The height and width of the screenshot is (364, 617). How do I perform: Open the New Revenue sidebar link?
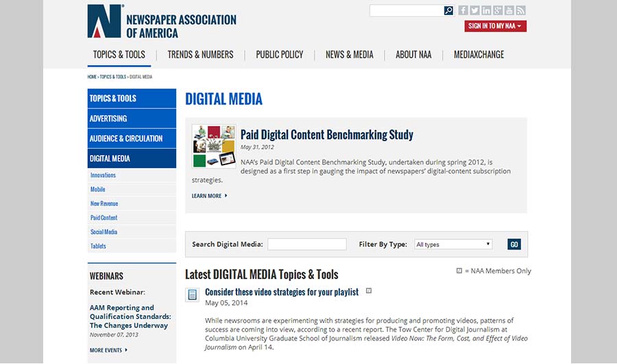click(x=104, y=204)
